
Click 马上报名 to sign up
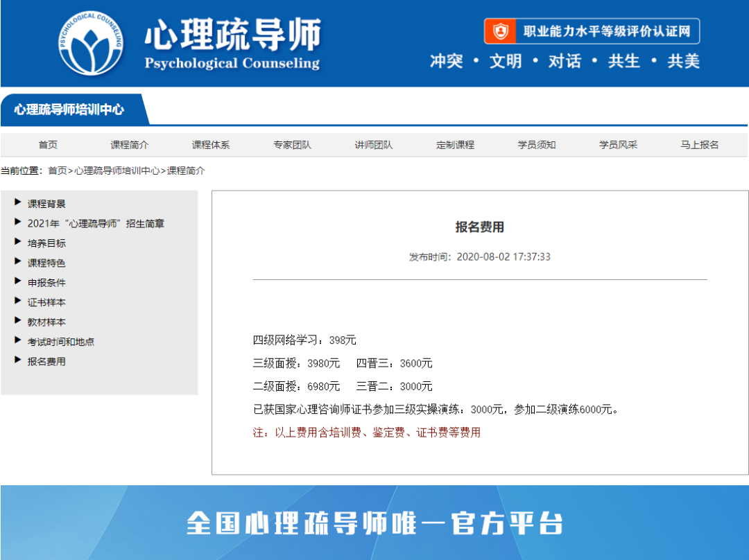[699, 145]
